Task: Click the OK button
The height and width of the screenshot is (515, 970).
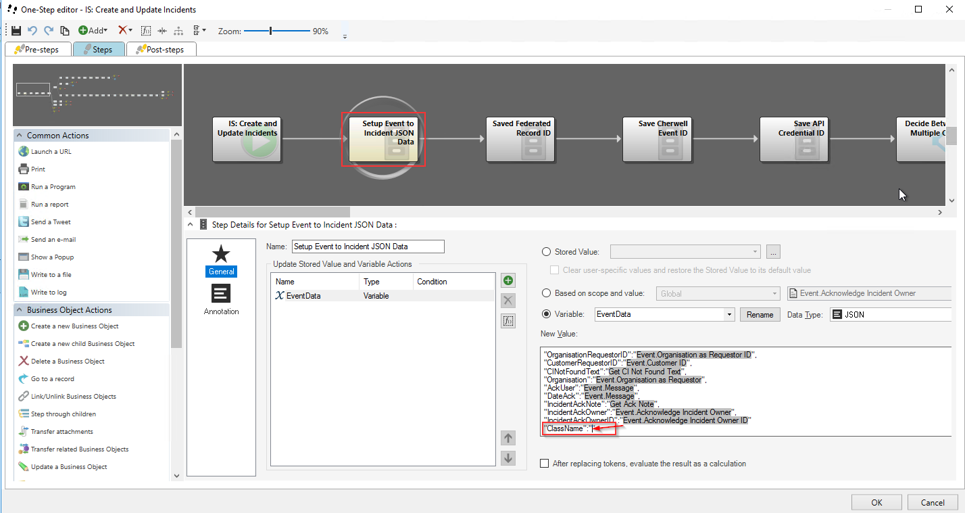Action: click(876, 502)
